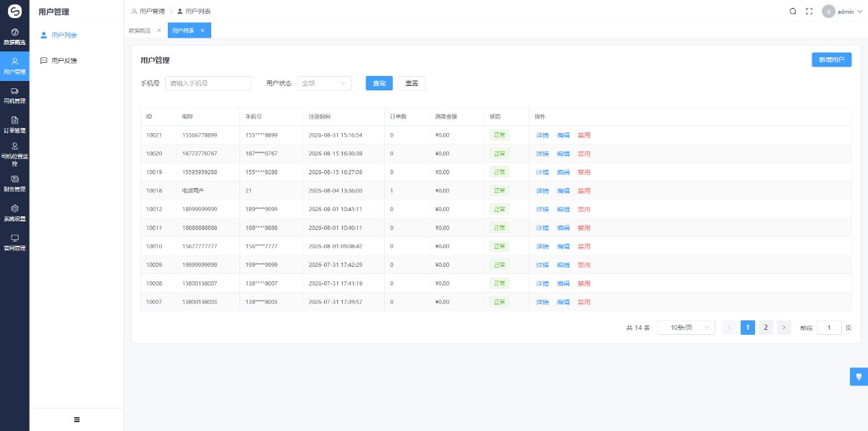The width and height of the screenshot is (868, 431).
Task: Open 官网管理 monitor icon in sidebar
Action: coord(14,238)
